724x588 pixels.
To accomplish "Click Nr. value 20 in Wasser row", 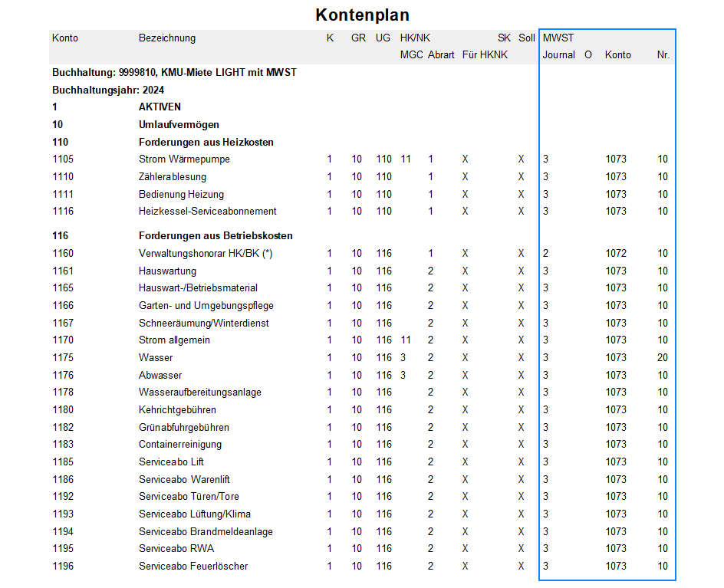I will tap(663, 358).
